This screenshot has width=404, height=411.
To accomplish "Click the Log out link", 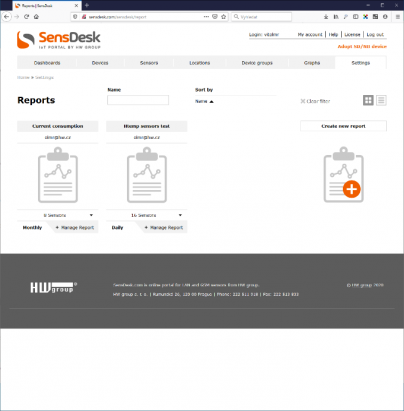I will (x=375, y=34).
